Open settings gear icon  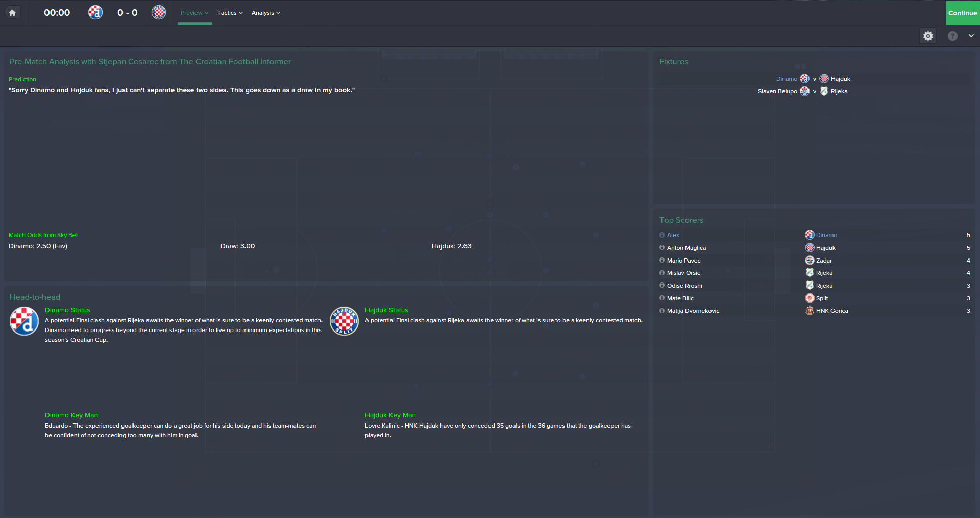pyautogui.click(x=928, y=36)
